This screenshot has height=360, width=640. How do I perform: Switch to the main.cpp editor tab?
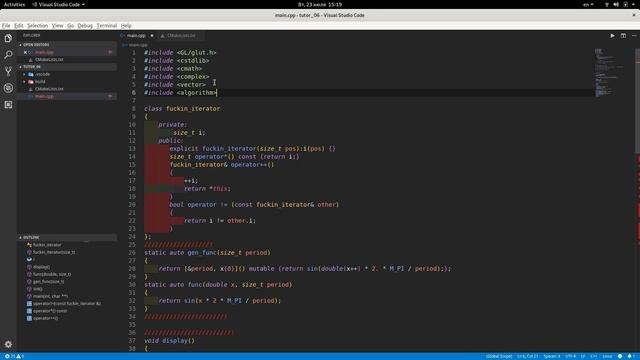(137, 36)
